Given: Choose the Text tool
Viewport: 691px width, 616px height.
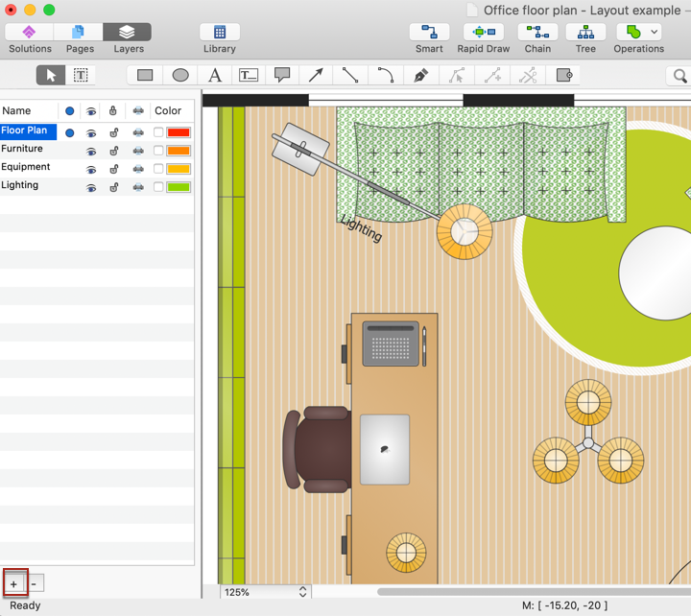Looking at the screenshot, I should 215,75.
